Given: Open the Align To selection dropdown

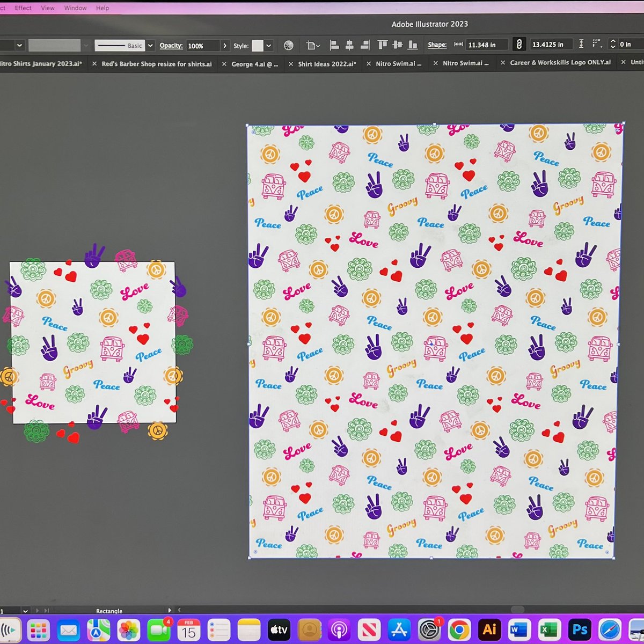Looking at the screenshot, I should 313,46.
